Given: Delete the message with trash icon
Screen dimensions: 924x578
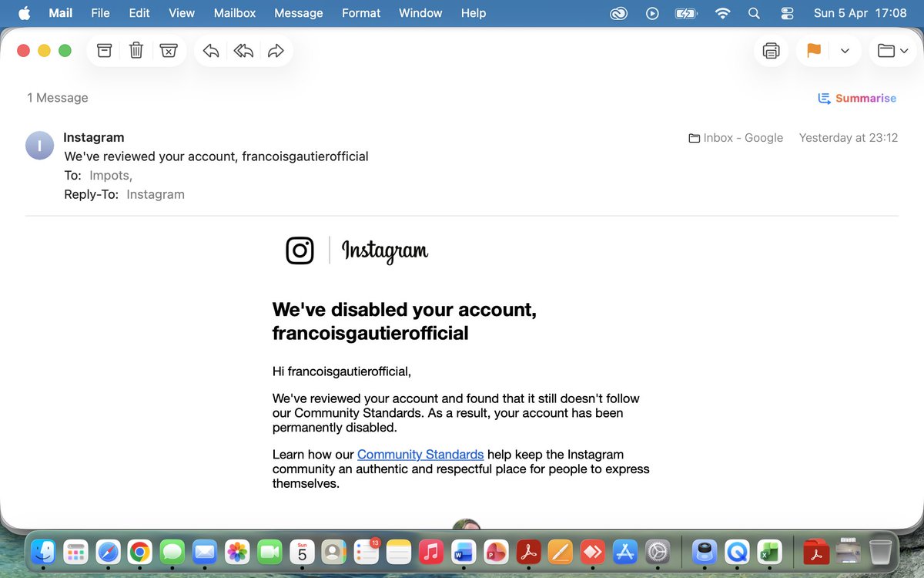Looking at the screenshot, I should (136, 51).
